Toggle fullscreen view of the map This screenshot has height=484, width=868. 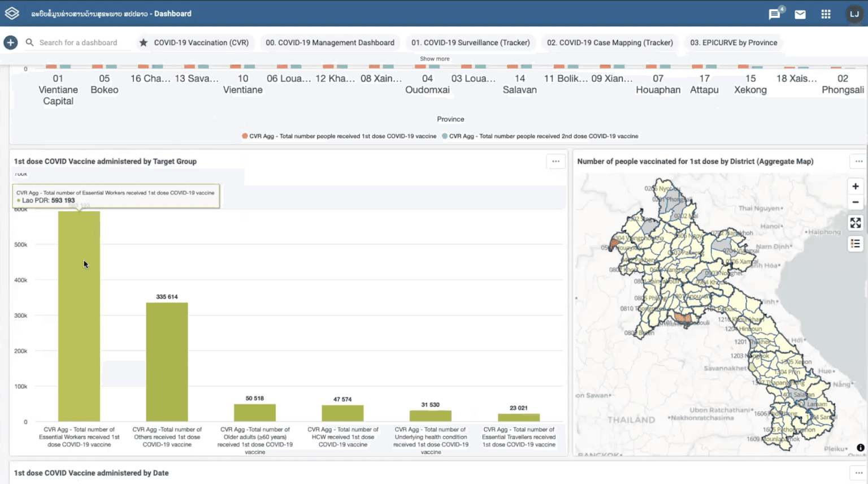pyautogui.click(x=856, y=223)
